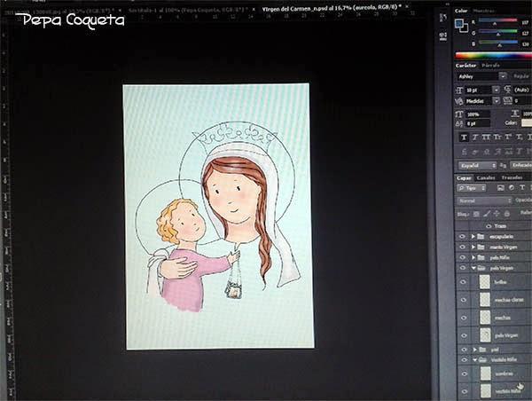Hide the escapulario layer group

click(463, 237)
